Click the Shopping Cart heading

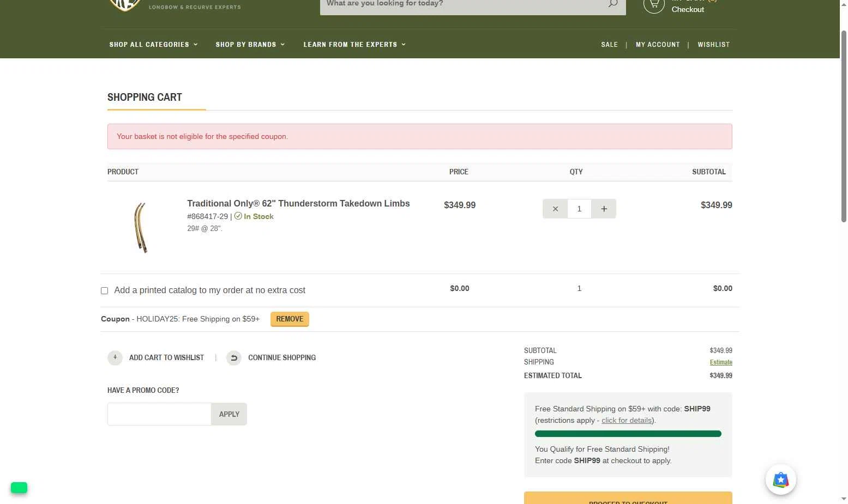point(145,97)
